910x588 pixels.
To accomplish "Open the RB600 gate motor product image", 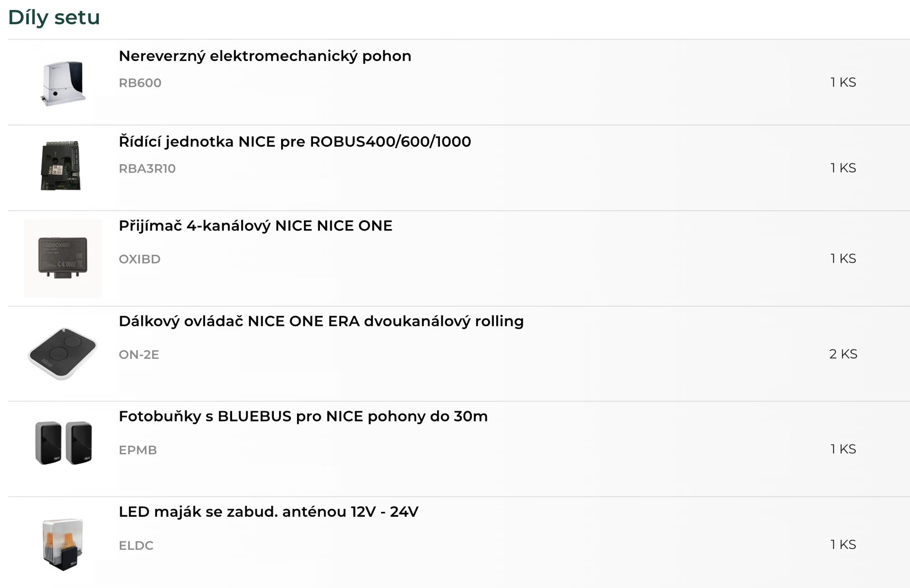I will point(63,82).
